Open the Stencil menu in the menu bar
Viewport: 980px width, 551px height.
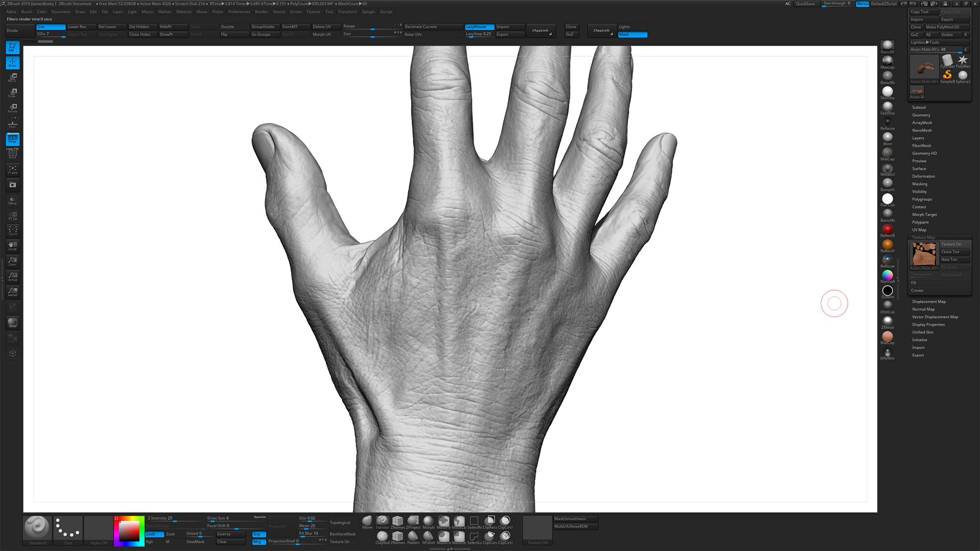pyautogui.click(x=279, y=12)
